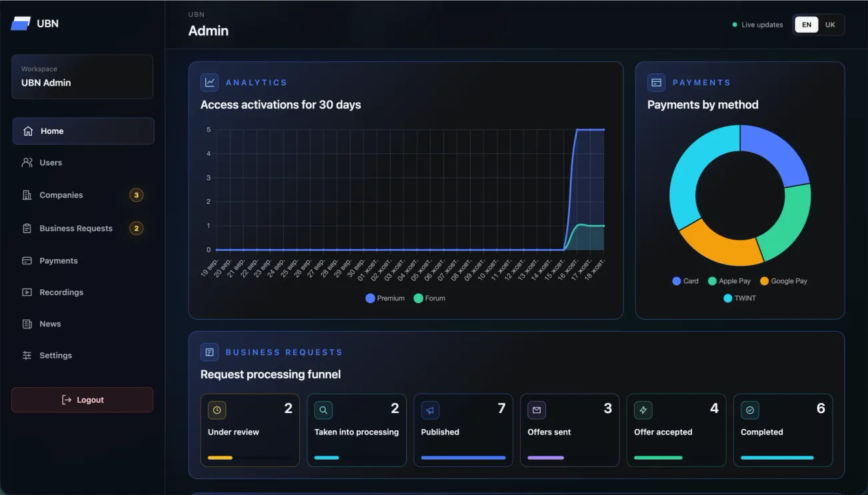Open the UBN Admin workspace selector
Image resolution: width=868 pixels, height=495 pixels.
pos(83,77)
